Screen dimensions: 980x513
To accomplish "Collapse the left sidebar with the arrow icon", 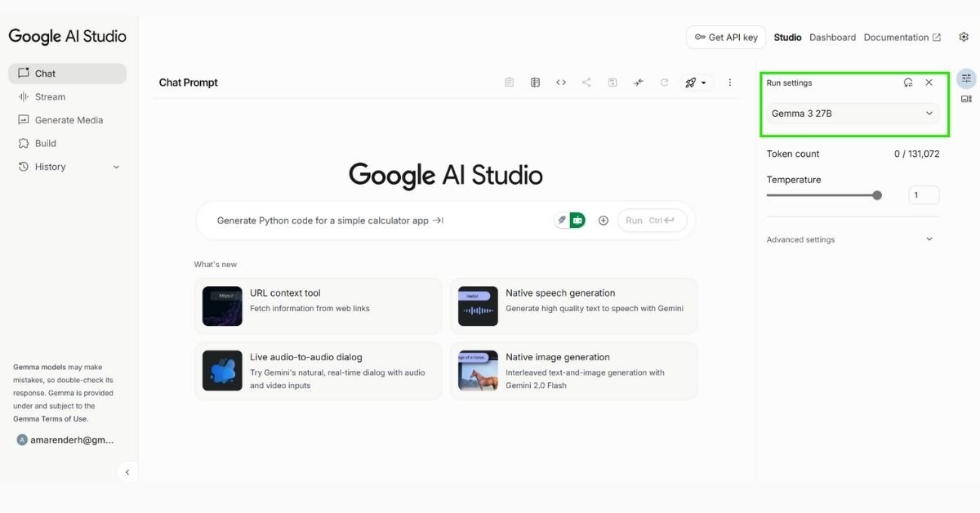I will [x=127, y=472].
